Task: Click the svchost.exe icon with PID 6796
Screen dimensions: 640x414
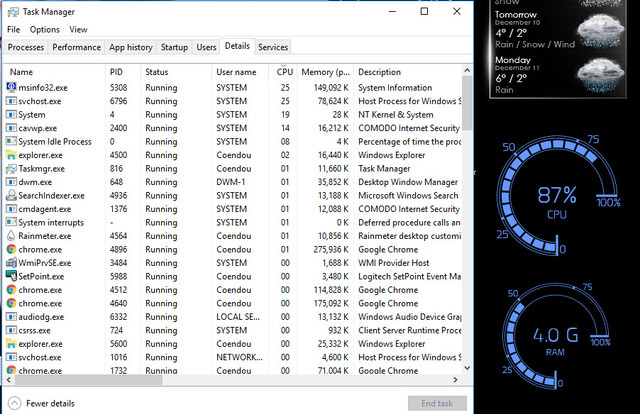Action: (11, 101)
